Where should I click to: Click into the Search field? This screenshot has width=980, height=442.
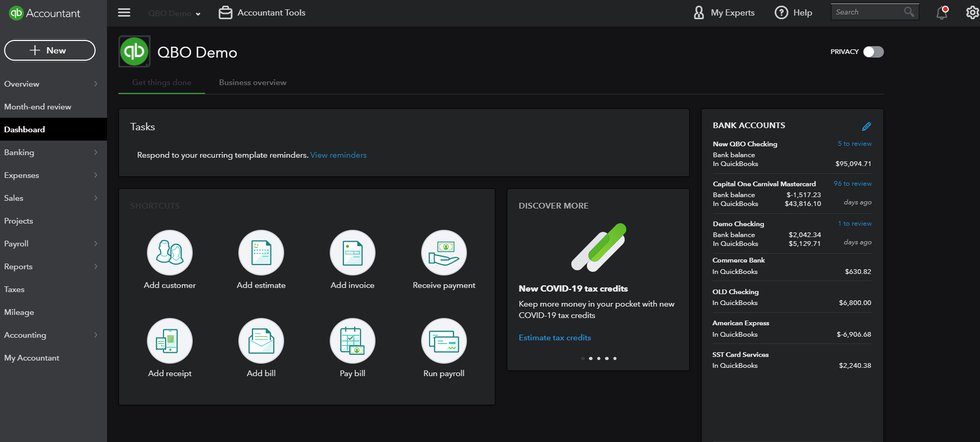tap(867, 12)
